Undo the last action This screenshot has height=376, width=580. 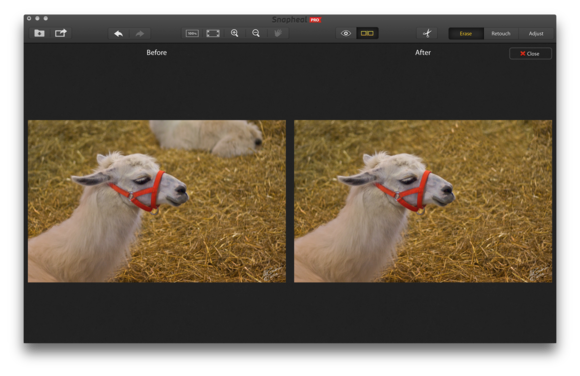point(118,34)
